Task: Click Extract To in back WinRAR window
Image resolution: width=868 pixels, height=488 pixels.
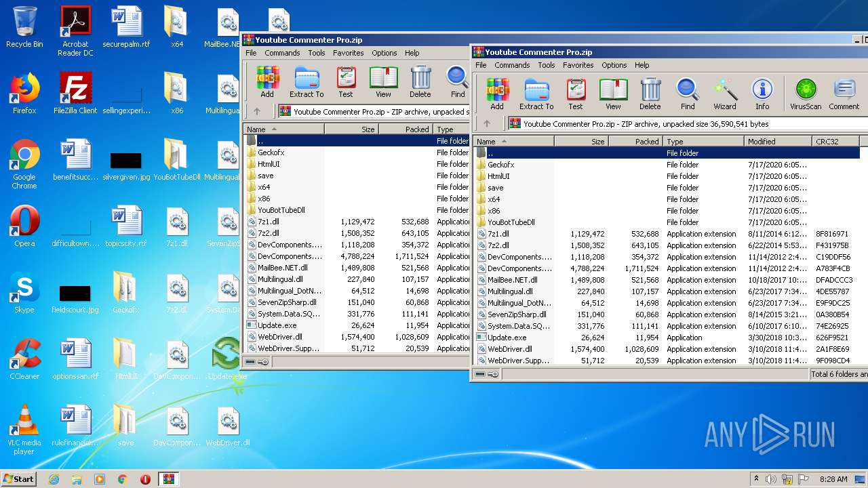Action: [x=307, y=81]
